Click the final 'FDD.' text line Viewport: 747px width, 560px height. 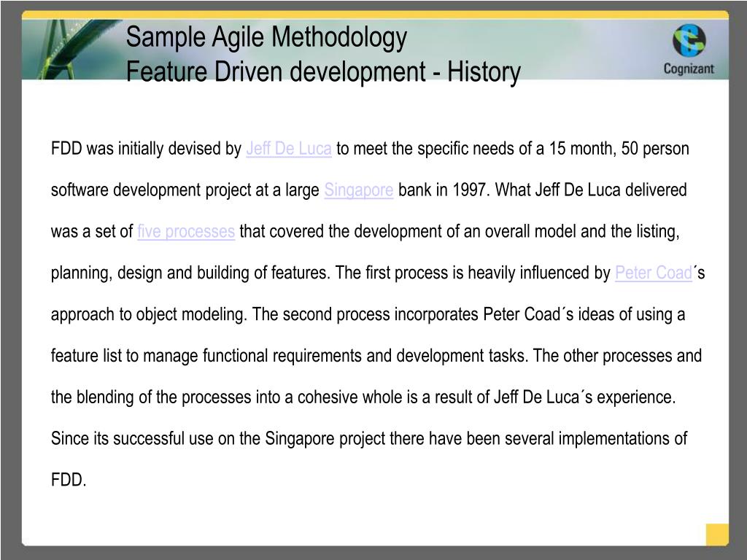(69, 480)
